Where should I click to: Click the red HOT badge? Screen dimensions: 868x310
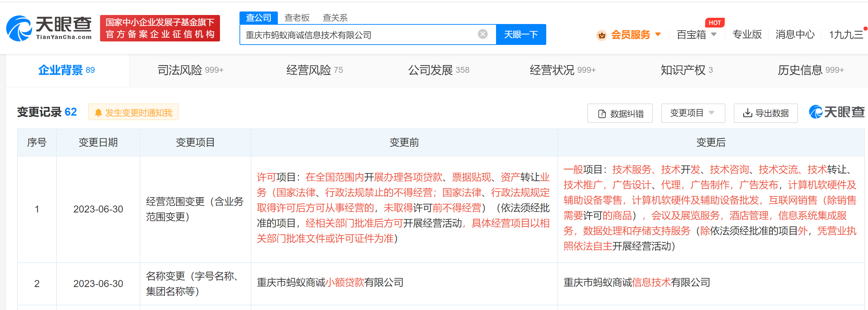coord(715,23)
